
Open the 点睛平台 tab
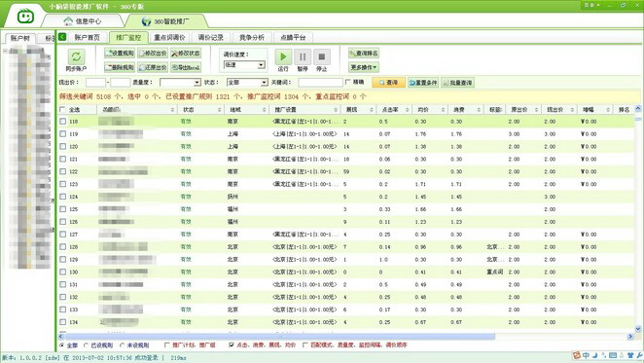click(x=293, y=37)
